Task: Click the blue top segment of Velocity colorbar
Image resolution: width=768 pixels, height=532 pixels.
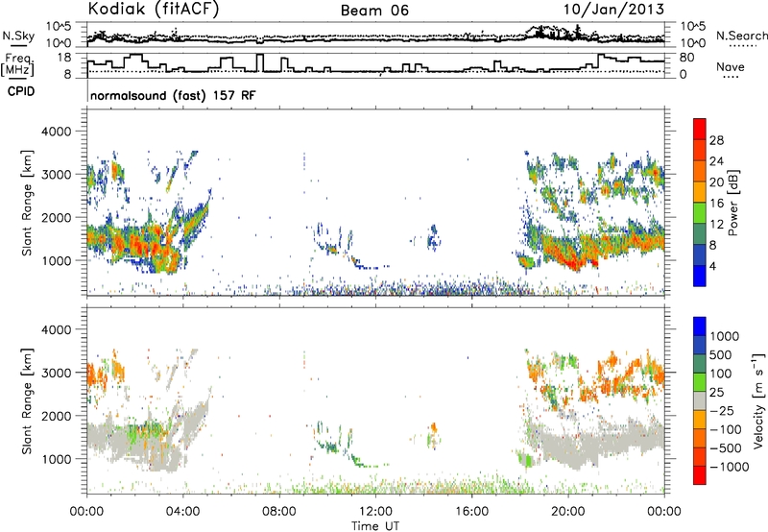Action: (700, 326)
